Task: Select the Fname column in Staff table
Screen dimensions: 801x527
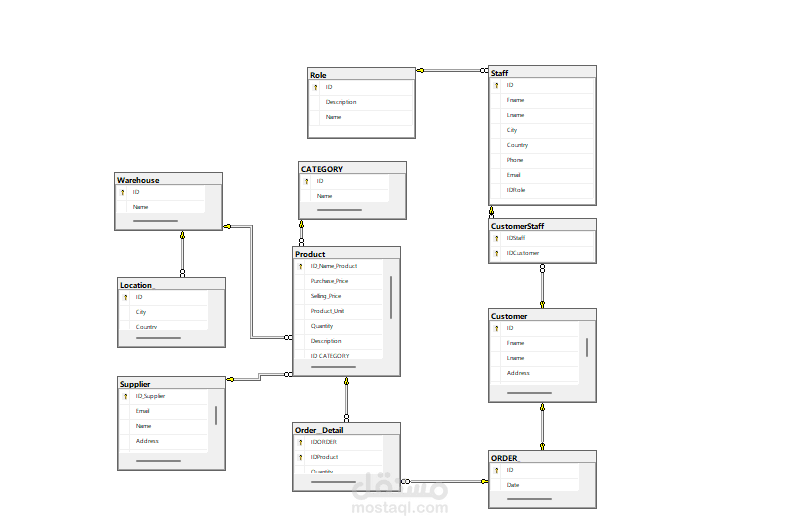Action: point(542,100)
